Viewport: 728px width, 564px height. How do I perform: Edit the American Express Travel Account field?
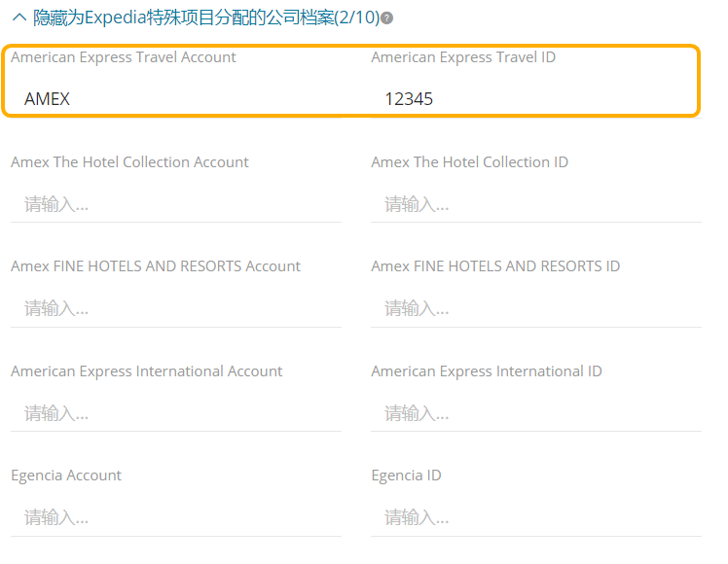pos(176,99)
